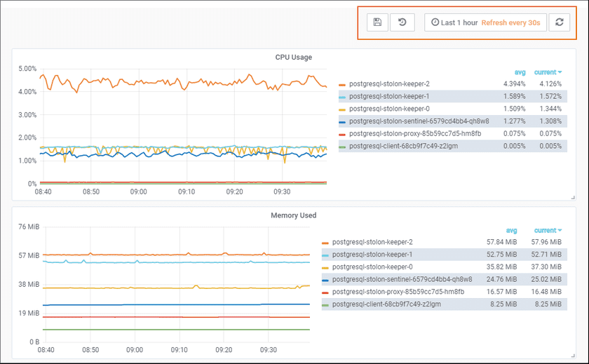Toggle postgresql-stolon-sentinel series in Memory Used legend
The height and width of the screenshot is (364, 589).
point(402,279)
